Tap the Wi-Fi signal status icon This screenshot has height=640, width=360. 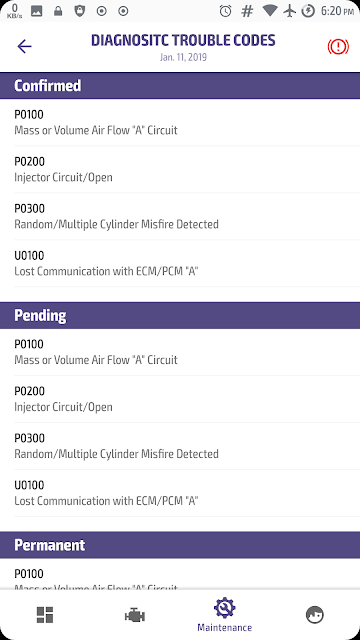270,11
